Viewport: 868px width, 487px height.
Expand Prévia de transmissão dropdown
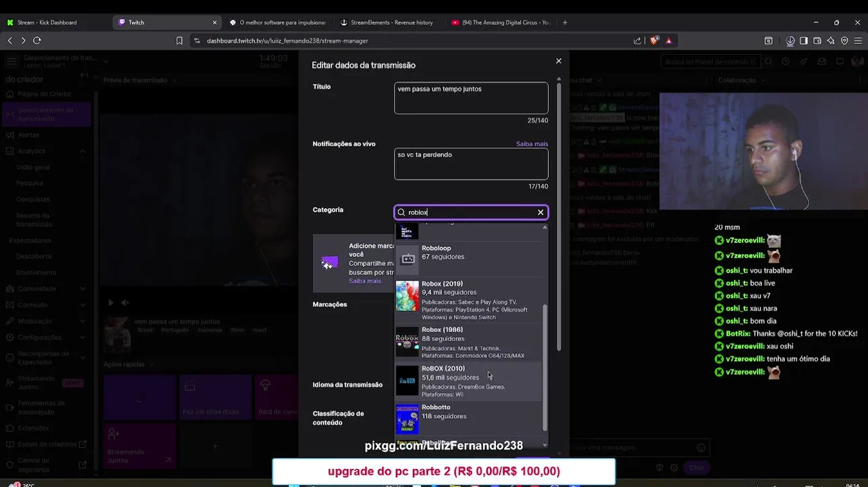pos(175,80)
